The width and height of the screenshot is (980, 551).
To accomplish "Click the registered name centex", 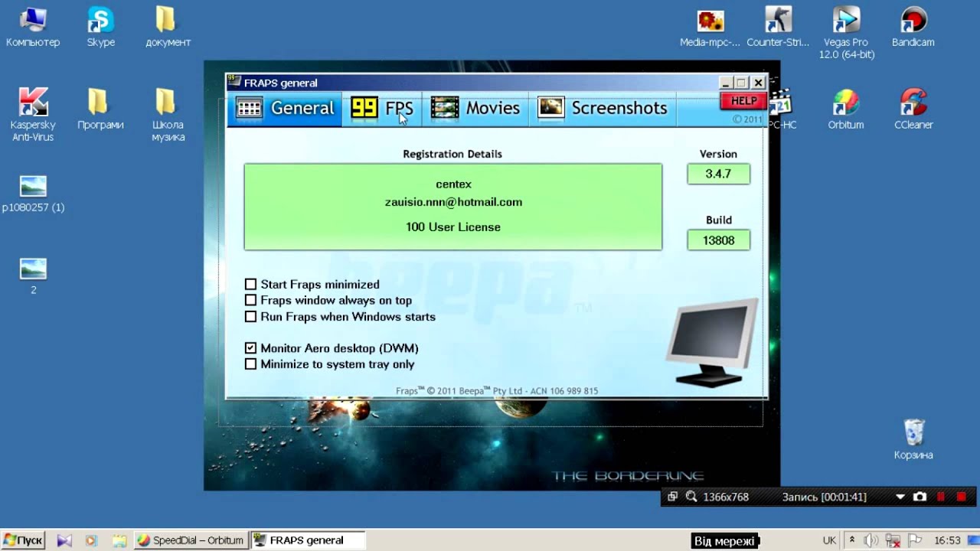I will click(453, 184).
